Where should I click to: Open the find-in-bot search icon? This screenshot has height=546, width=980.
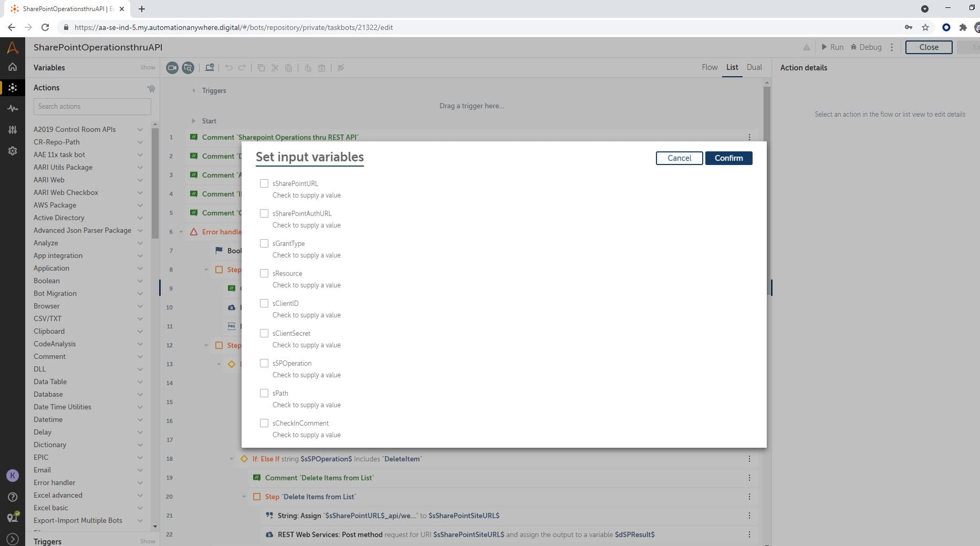[188, 68]
